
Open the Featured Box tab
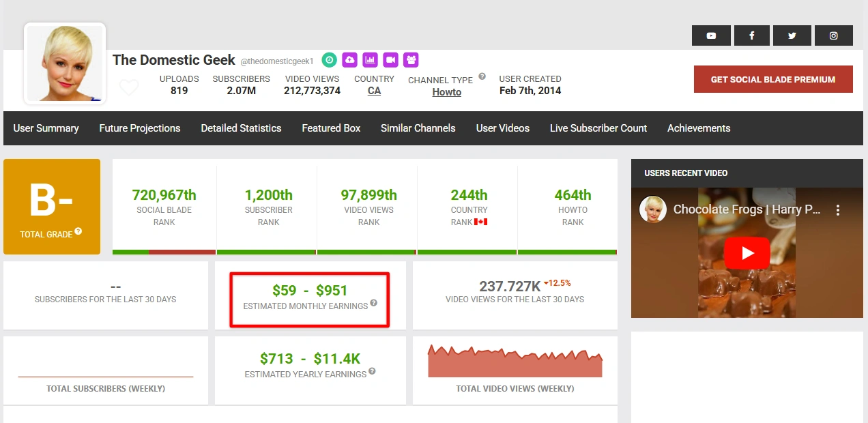click(331, 128)
